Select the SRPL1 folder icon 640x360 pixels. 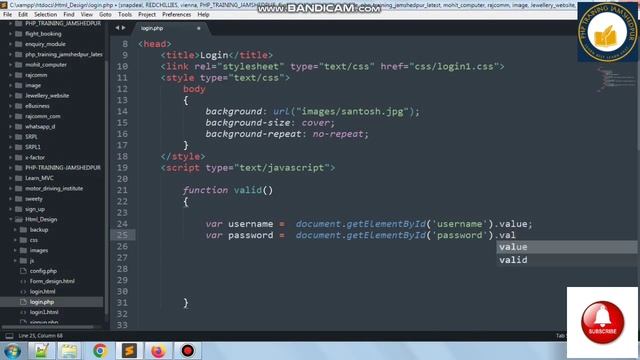[18, 147]
